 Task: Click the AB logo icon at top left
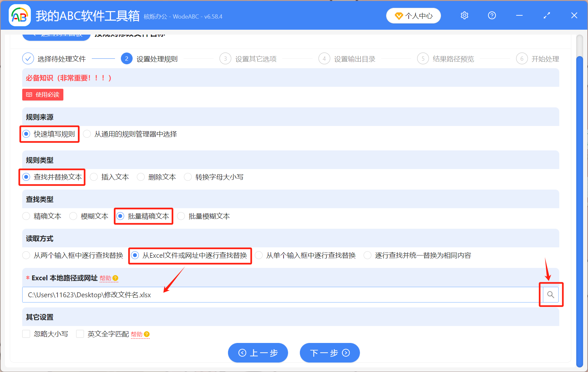[x=20, y=15]
